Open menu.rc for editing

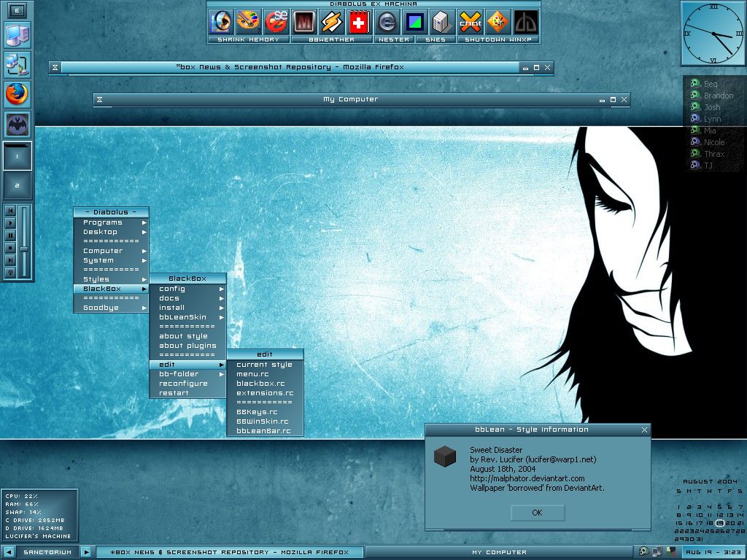click(265, 374)
